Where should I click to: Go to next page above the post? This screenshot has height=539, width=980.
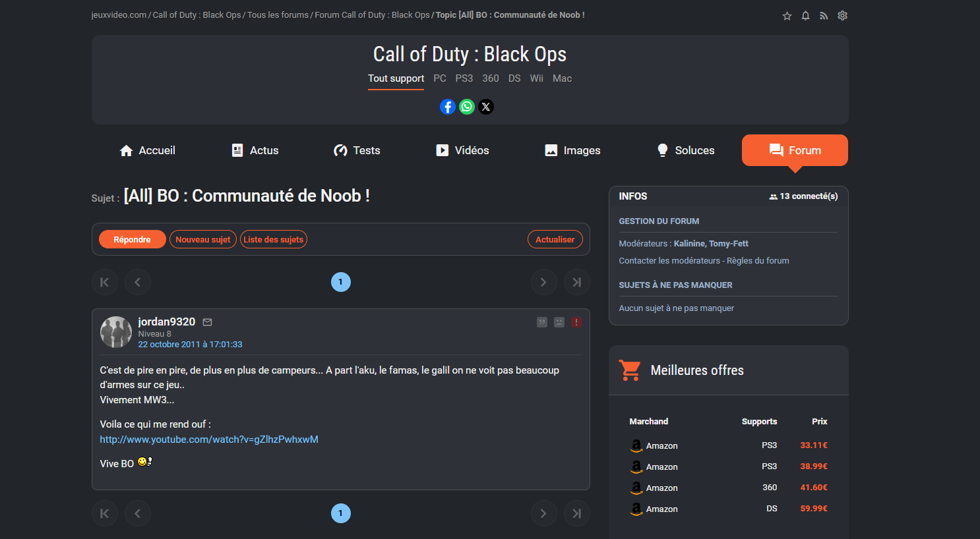click(x=543, y=282)
